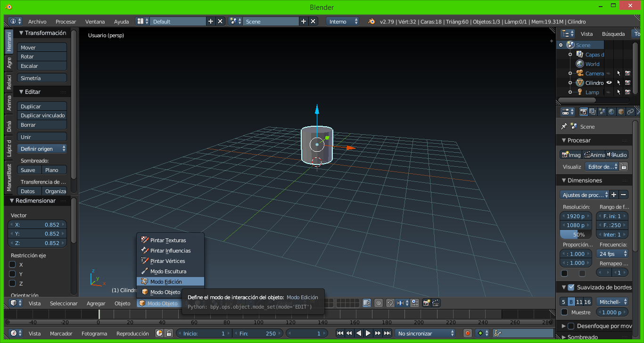
Task: Select Modo Escultura from mode list
Action: [x=170, y=271]
